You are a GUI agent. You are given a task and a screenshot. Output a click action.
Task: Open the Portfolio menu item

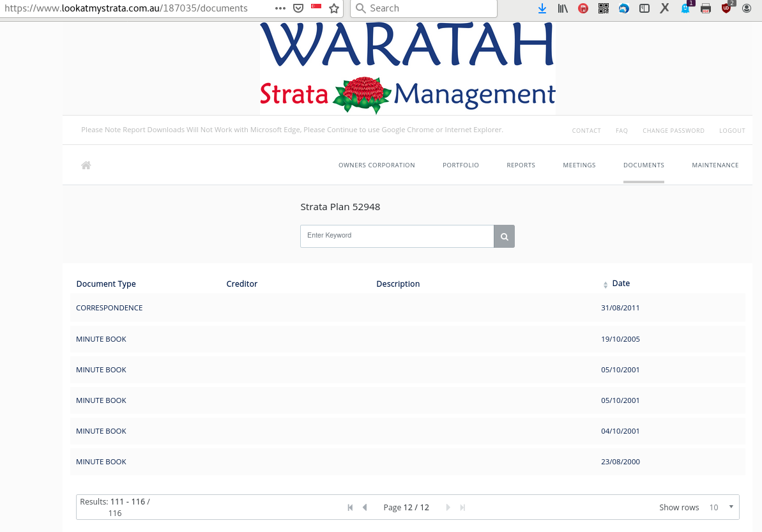click(461, 165)
